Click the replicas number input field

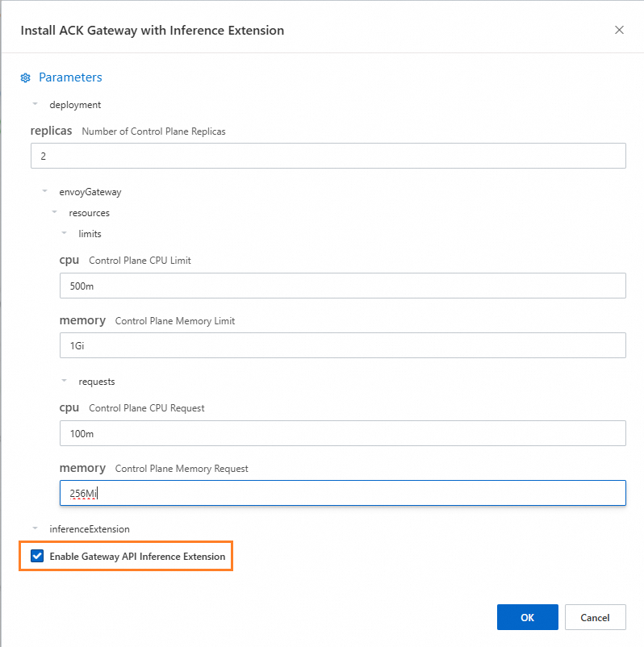(328, 156)
